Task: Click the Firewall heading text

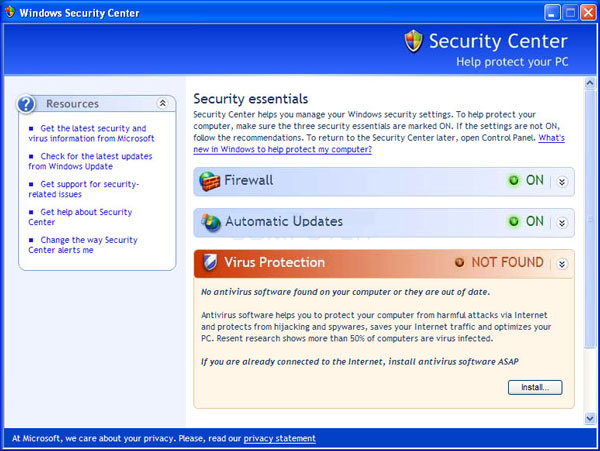Action: [x=249, y=180]
